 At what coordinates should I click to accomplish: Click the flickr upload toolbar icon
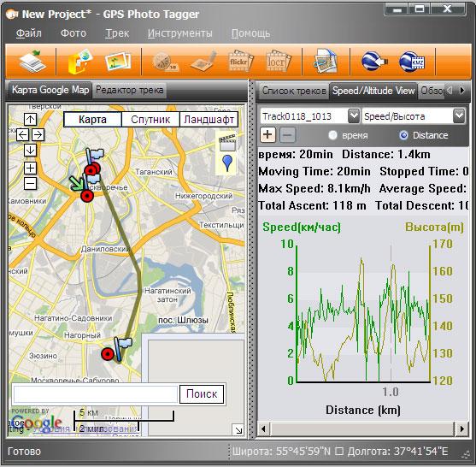click(240, 62)
